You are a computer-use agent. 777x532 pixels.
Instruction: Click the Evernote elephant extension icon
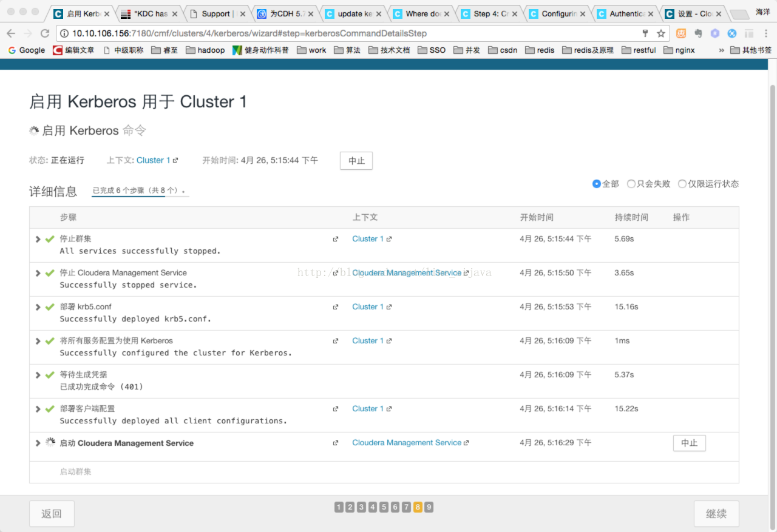698,33
